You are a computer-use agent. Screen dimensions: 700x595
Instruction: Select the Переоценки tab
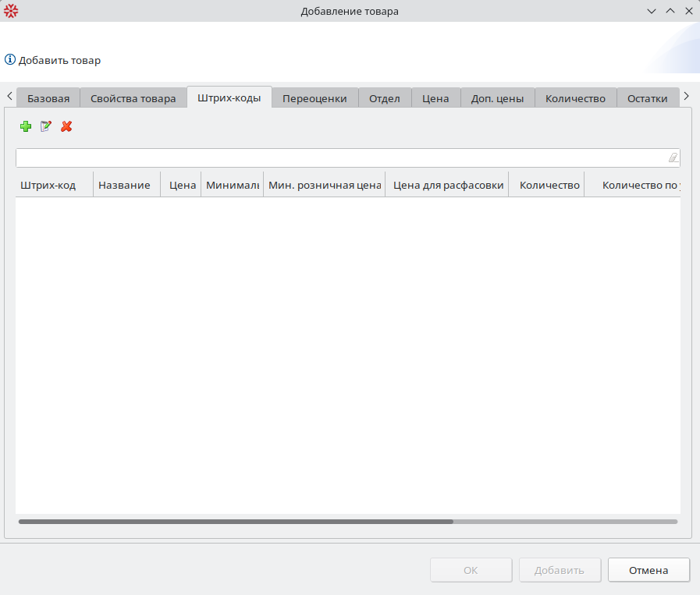(314, 98)
